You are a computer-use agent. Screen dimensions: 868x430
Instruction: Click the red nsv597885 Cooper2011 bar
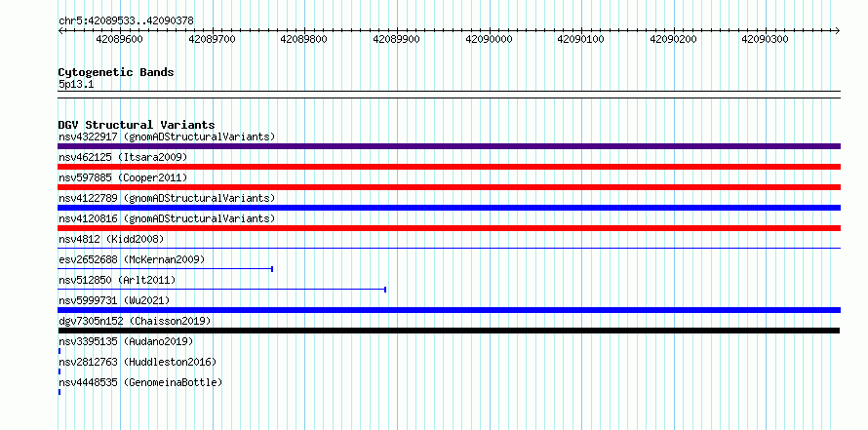[449, 187]
